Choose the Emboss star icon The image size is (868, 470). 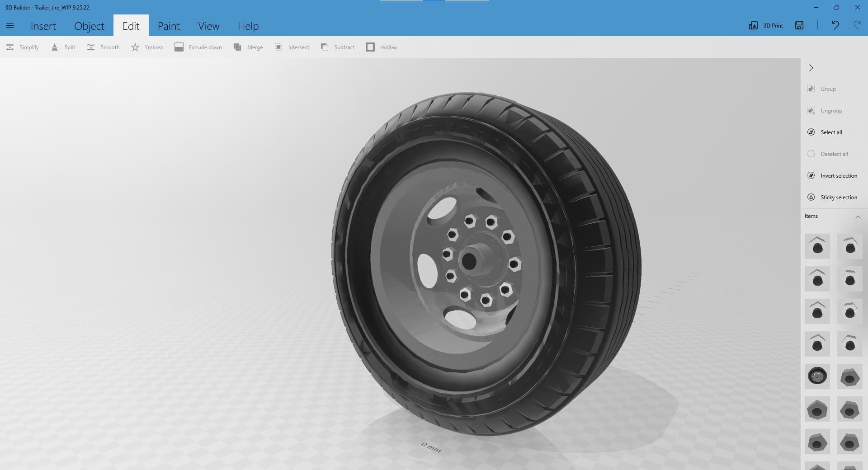tap(135, 47)
